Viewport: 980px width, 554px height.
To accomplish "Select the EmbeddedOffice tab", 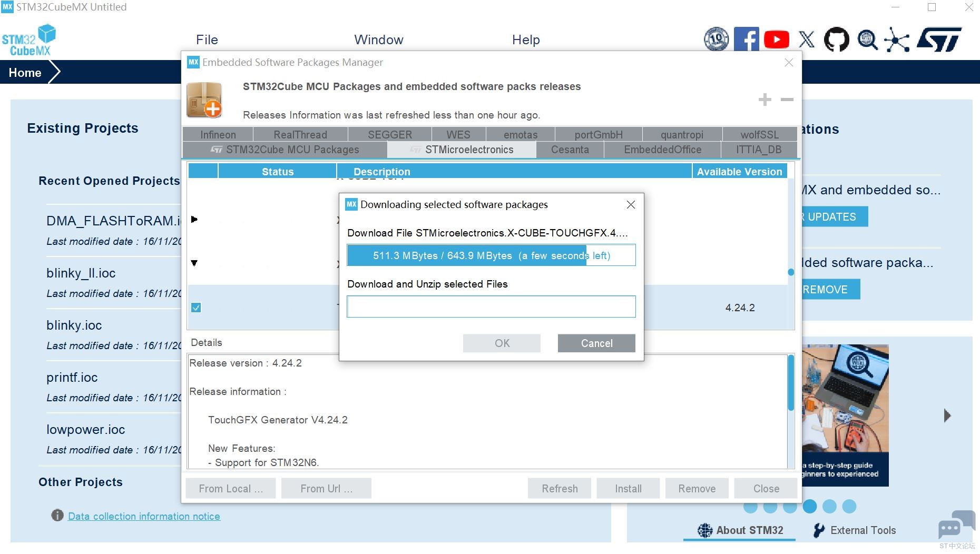I will (663, 150).
